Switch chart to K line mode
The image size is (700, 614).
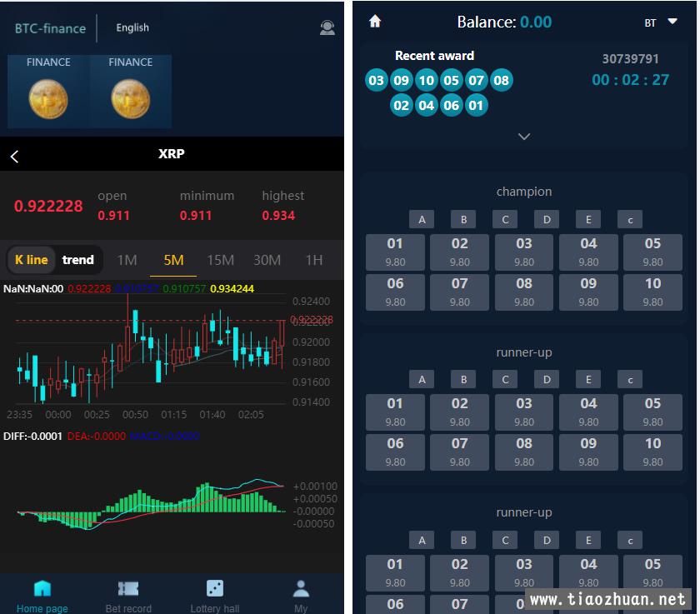coord(32,260)
